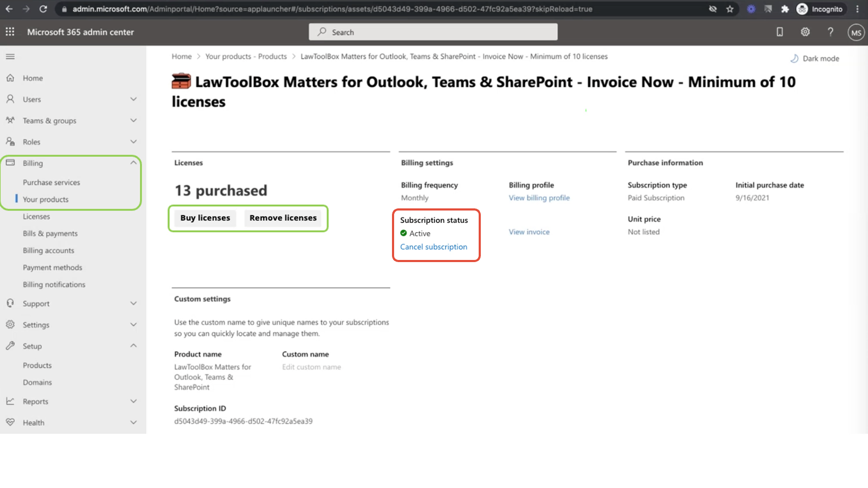This screenshot has height=488, width=868.
Task: Click the Cancel subscription link
Action: point(433,247)
